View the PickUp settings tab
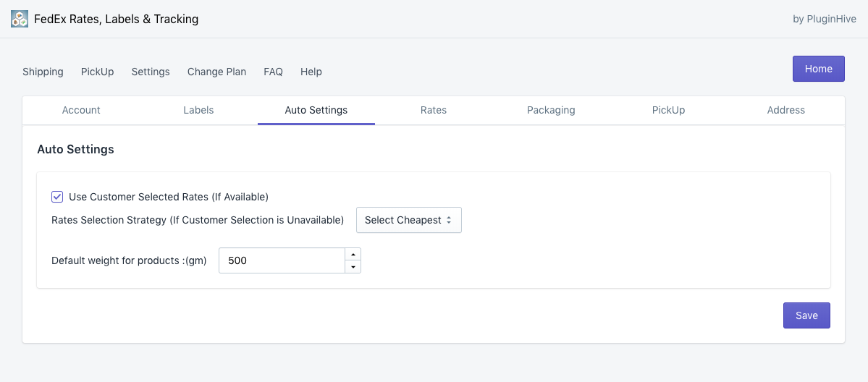Screen dimensions: 868x382 coord(668,110)
